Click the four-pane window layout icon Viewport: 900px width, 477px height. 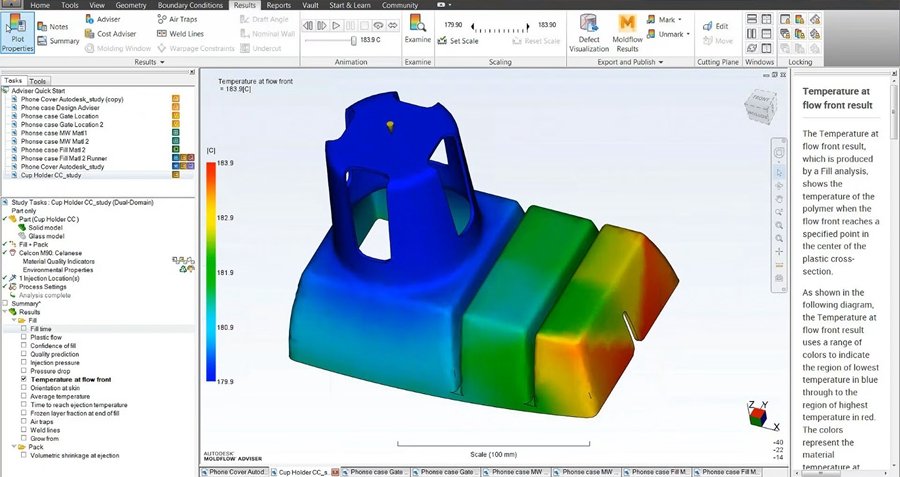pyautogui.click(x=766, y=19)
